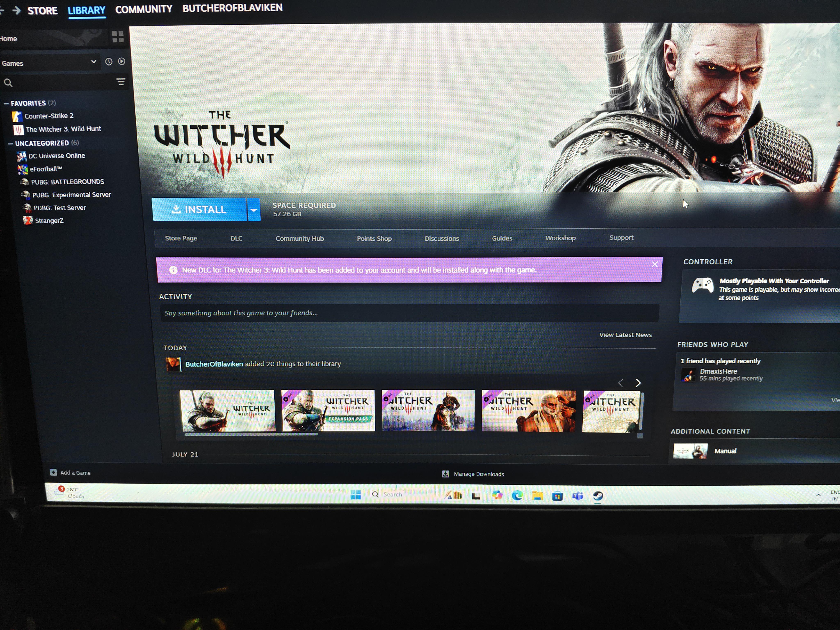
Task: Open Microsoft Edge from taskbar
Action: pyautogui.click(x=517, y=495)
